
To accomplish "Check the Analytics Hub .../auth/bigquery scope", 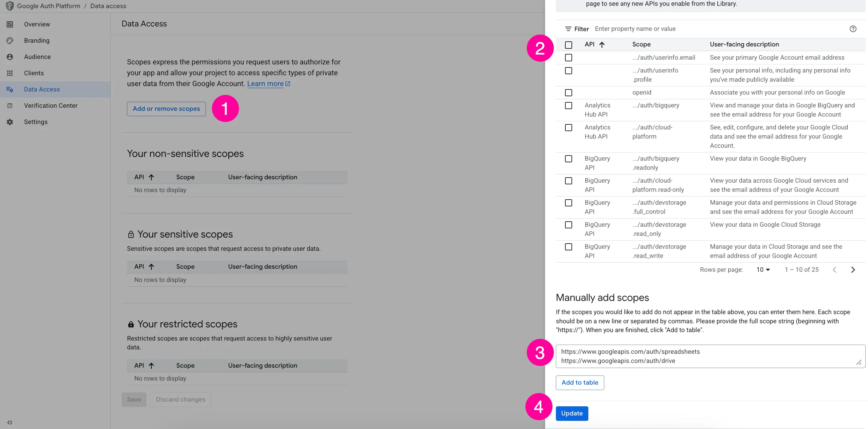I will point(569,105).
